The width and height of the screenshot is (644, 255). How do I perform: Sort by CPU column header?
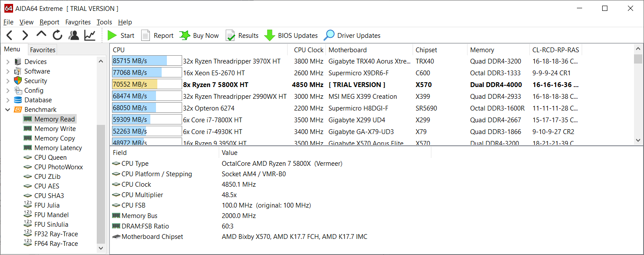(199, 50)
